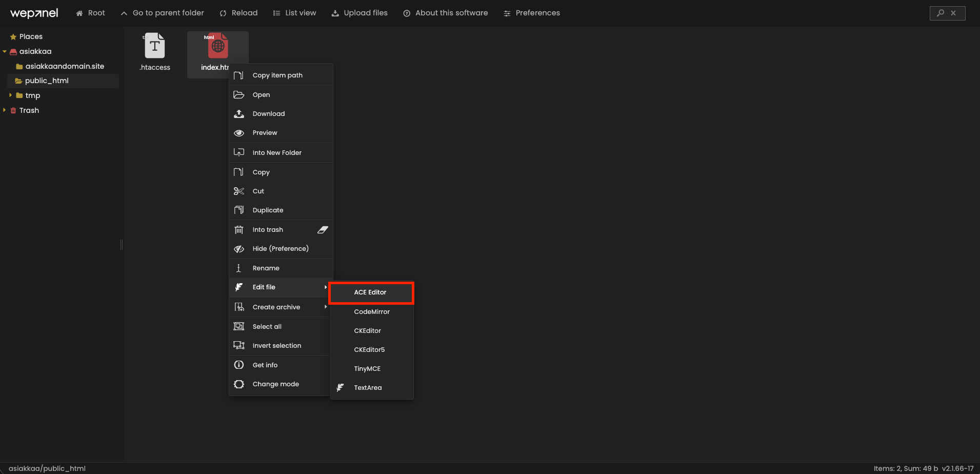Image resolution: width=980 pixels, height=474 pixels.
Task: Choose CKEditor5 from the submenu
Action: (x=371, y=350)
